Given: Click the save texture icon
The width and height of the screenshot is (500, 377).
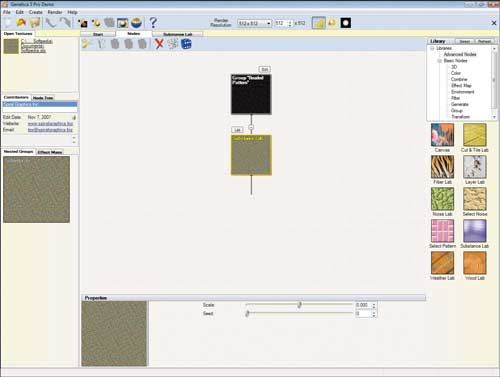Looking at the screenshot, I should coord(35,23).
